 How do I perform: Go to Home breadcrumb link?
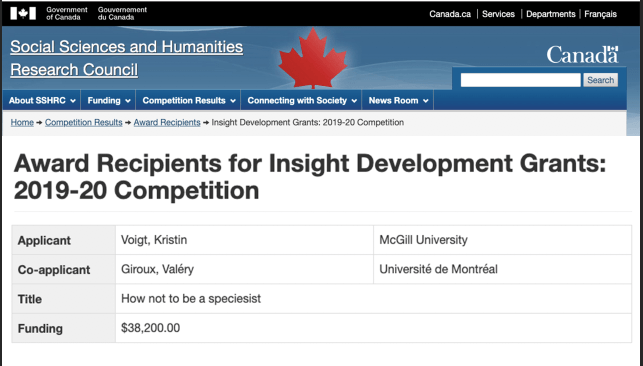pyautogui.click(x=22, y=123)
